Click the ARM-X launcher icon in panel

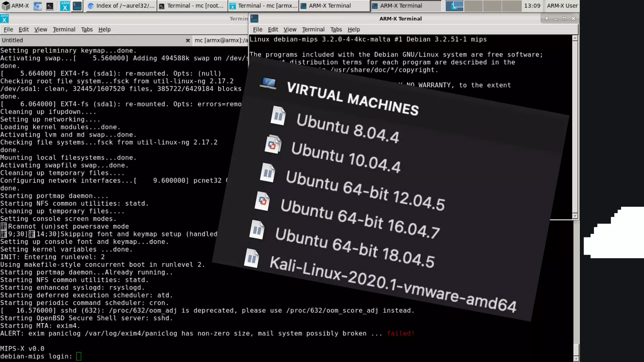(x=65, y=6)
